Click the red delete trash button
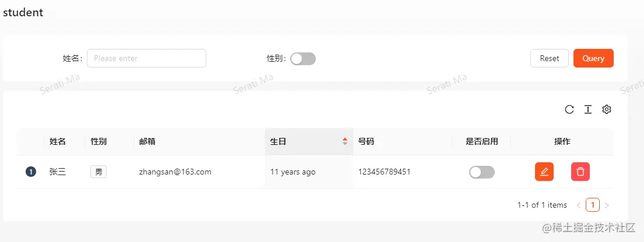644x242 pixels. click(x=580, y=172)
